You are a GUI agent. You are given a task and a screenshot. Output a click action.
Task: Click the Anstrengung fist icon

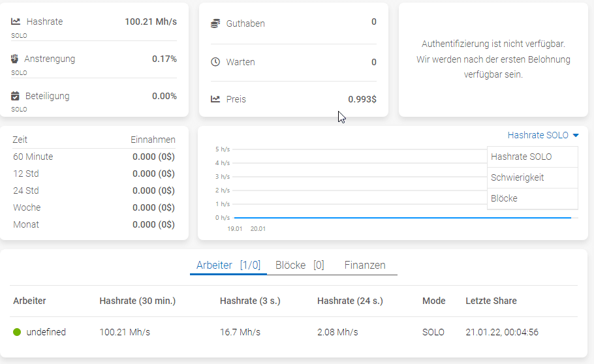(14, 59)
